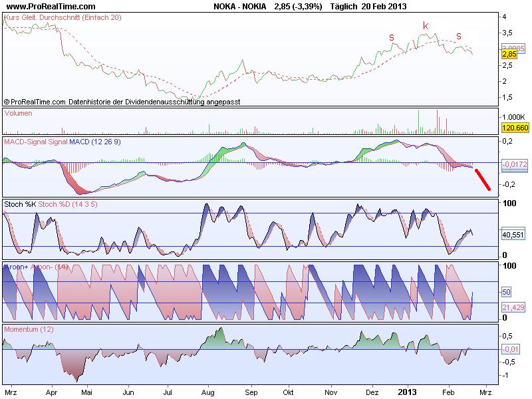
Task: Click the Täglich timeframe label
Action: coord(343,6)
